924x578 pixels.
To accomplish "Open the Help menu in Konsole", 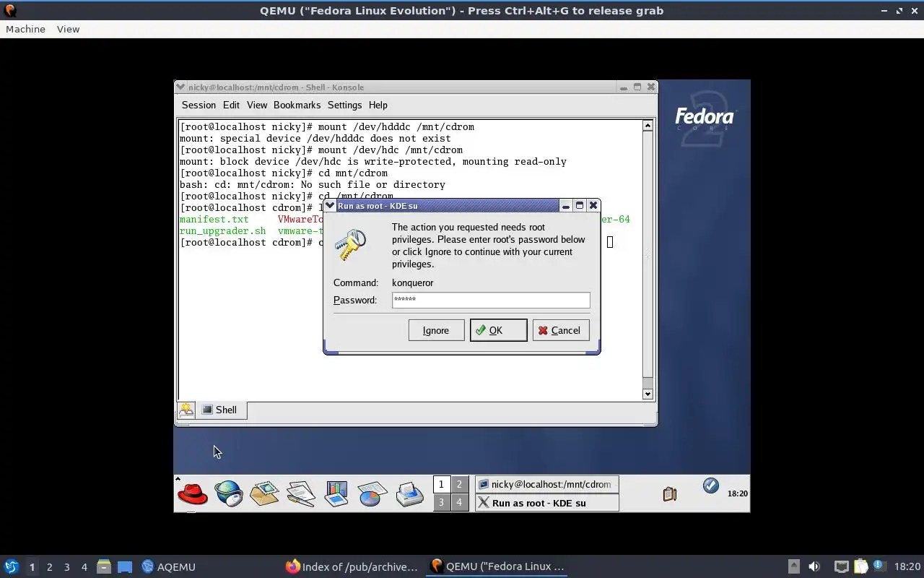I will pos(378,105).
